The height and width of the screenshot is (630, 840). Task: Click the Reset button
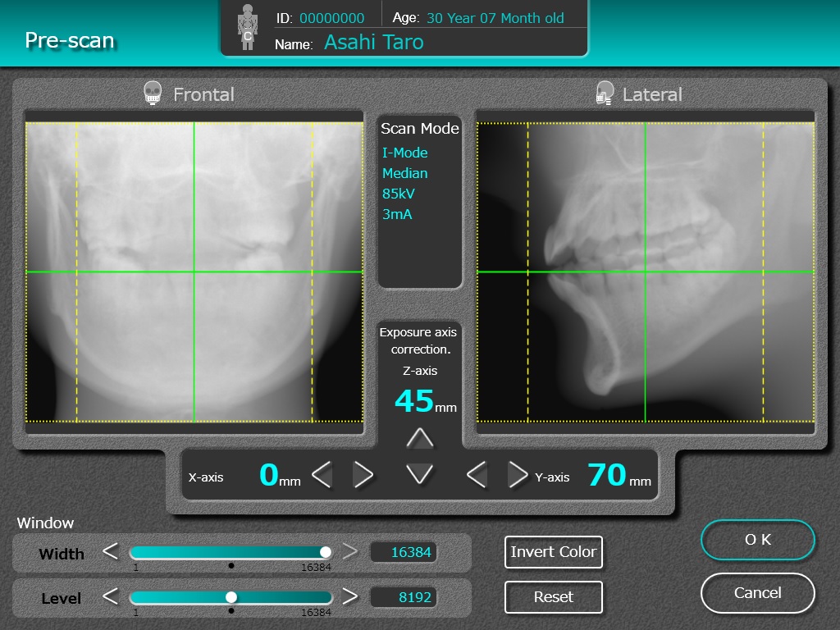(554, 597)
